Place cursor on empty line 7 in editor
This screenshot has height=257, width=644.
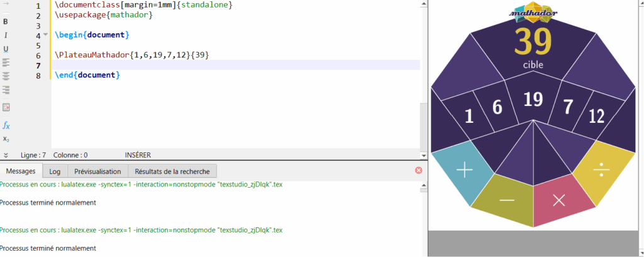189,65
